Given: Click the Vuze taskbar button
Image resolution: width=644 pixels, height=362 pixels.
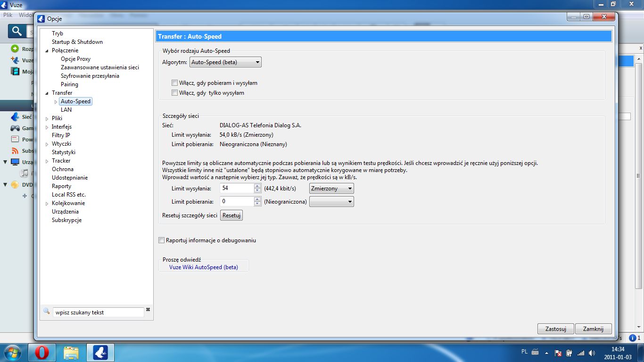Looking at the screenshot, I should (100, 353).
